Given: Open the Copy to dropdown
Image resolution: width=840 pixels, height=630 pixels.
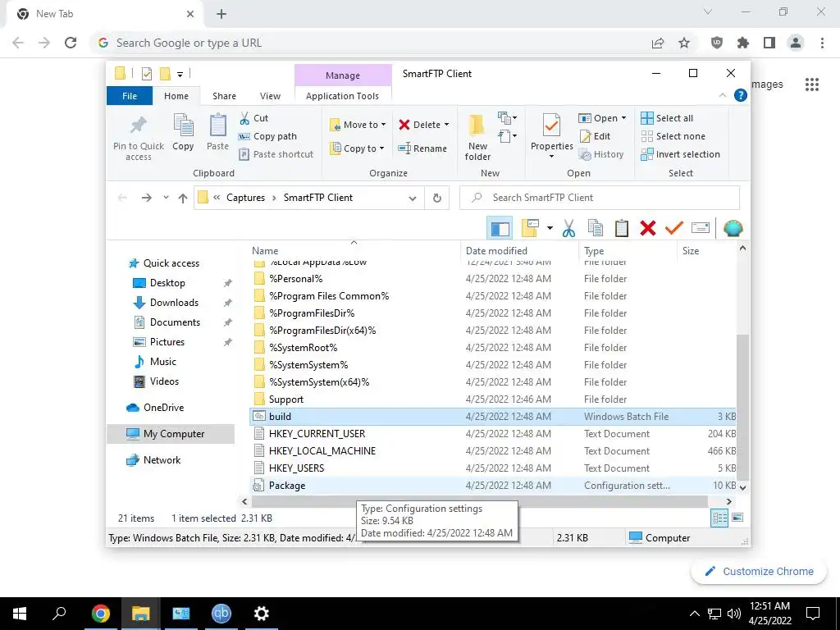Looking at the screenshot, I should click(358, 148).
